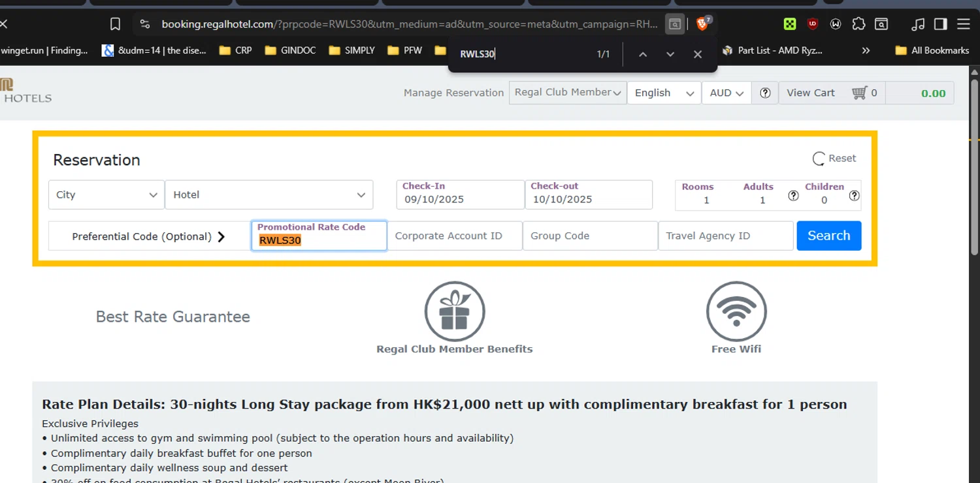The width and height of the screenshot is (980, 483).
Task: Open the '&udm=14' bookmark
Action: point(154,50)
